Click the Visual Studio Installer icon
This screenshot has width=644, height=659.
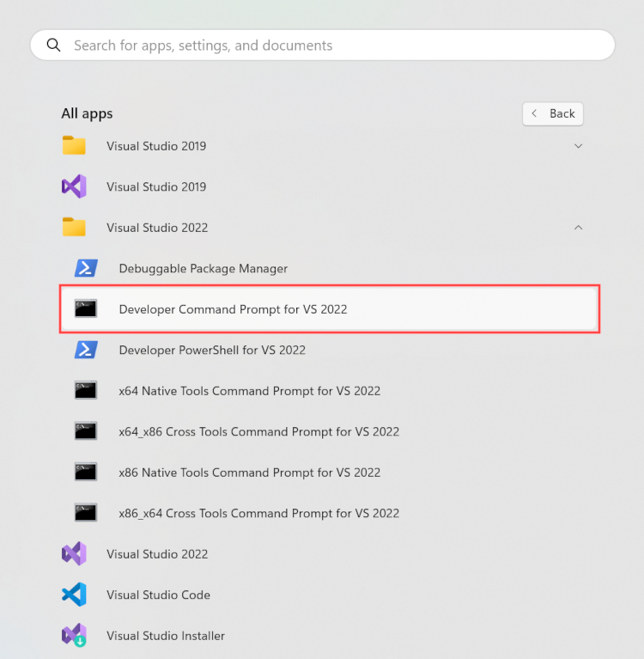coord(74,635)
